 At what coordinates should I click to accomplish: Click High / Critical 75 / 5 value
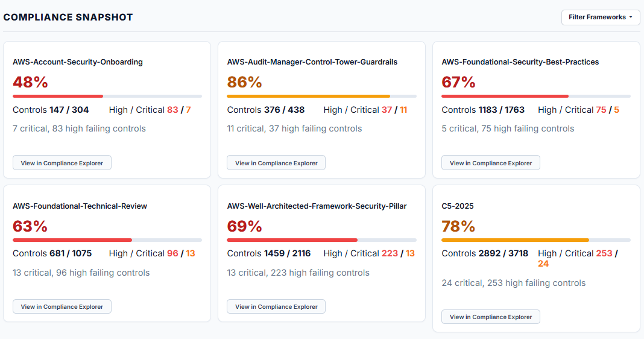tap(579, 110)
